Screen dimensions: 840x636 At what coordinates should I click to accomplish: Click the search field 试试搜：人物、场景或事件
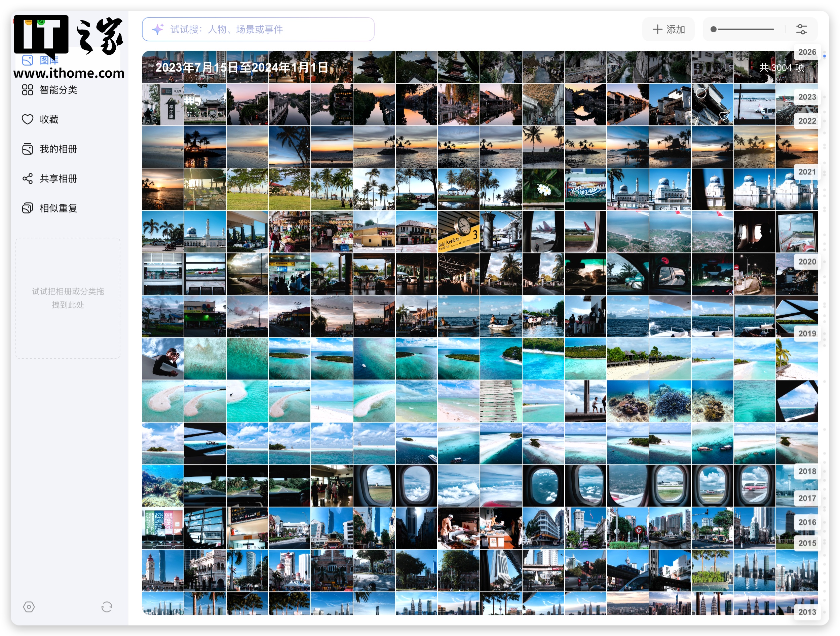coord(258,29)
